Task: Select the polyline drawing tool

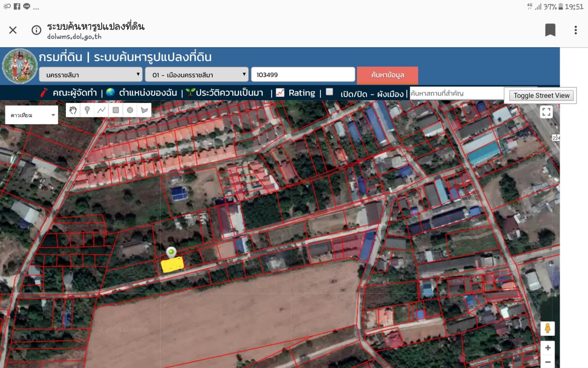Action: click(x=101, y=110)
